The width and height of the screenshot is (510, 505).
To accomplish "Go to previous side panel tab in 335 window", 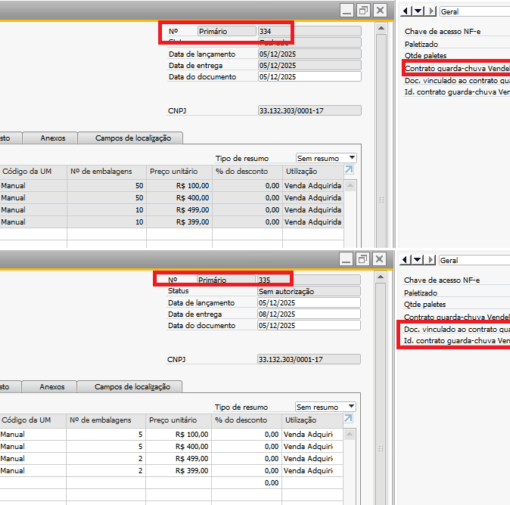I will pyautogui.click(x=405, y=260).
